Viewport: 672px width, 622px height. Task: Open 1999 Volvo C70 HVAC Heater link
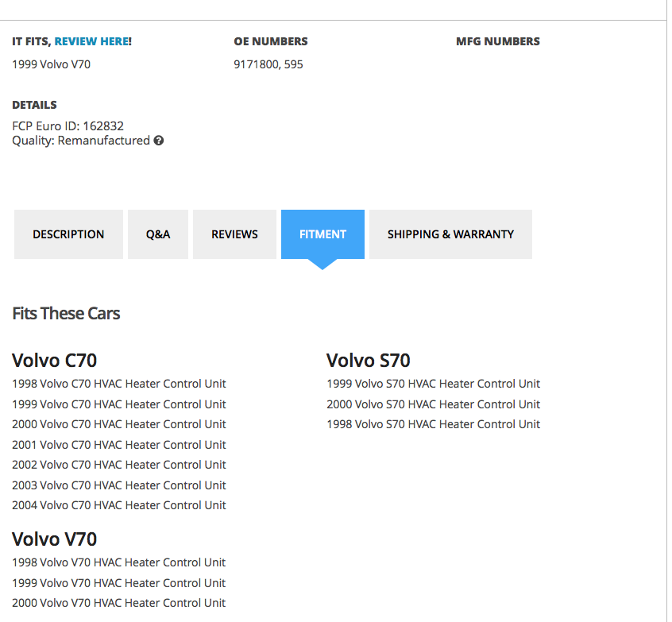(119, 404)
